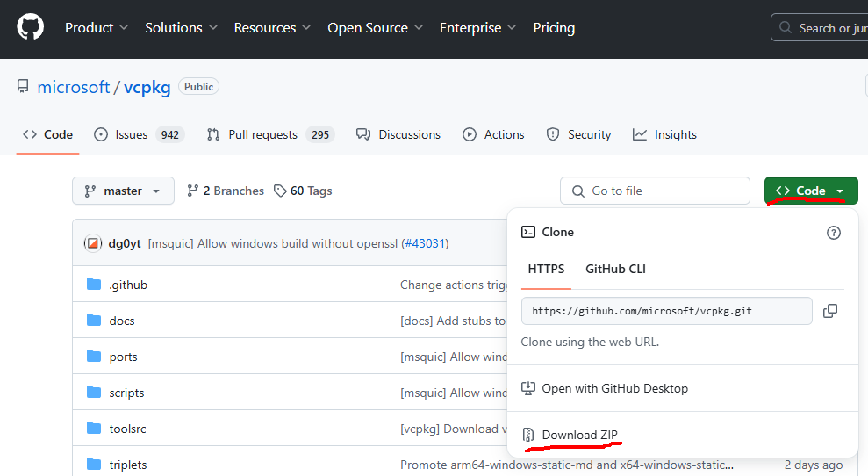Open the docs folder name
Image resolution: width=868 pixels, height=476 pixels.
(122, 321)
